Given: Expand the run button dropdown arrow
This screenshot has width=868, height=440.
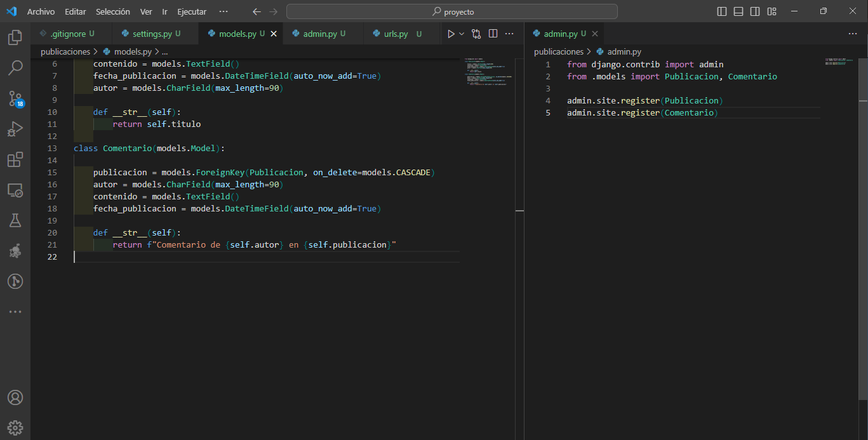Looking at the screenshot, I should coord(462,34).
